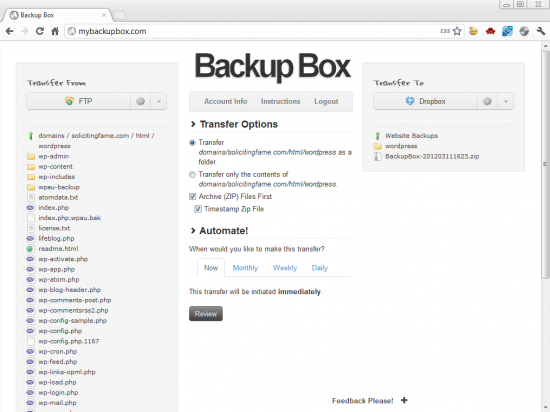550x412 pixels.
Task: Open FTP settings gear in Transfer From
Action: 141,101
